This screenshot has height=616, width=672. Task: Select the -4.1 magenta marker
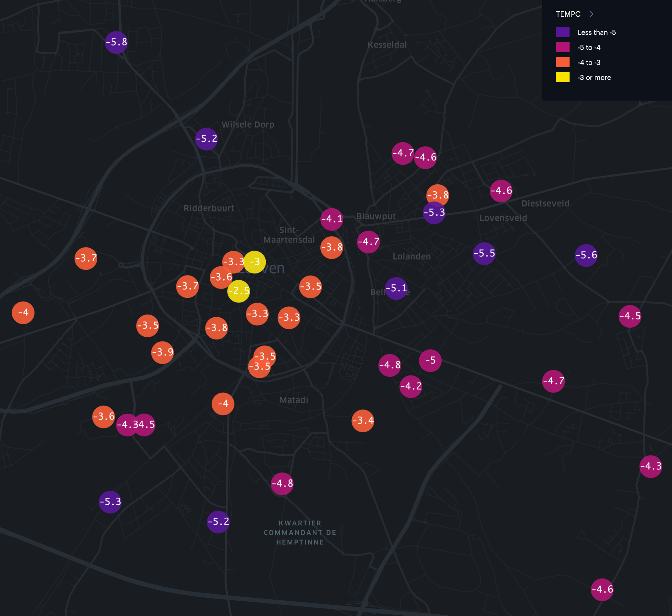click(332, 219)
